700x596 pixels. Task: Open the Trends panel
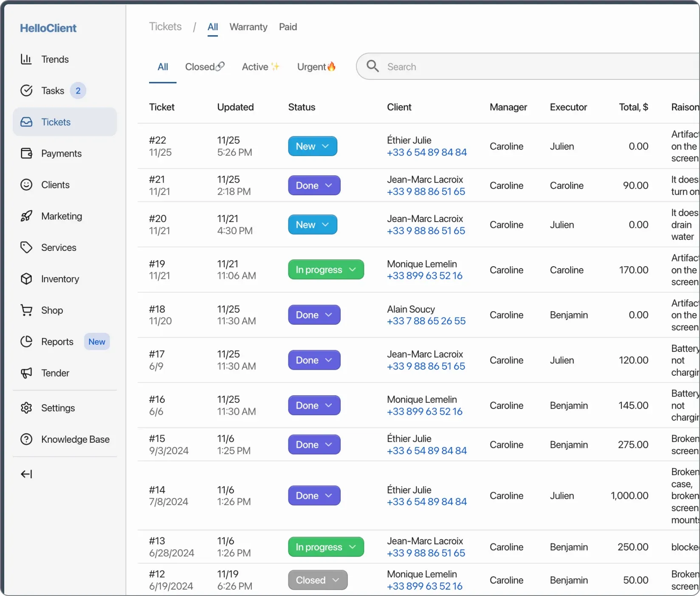(x=26, y=59)
